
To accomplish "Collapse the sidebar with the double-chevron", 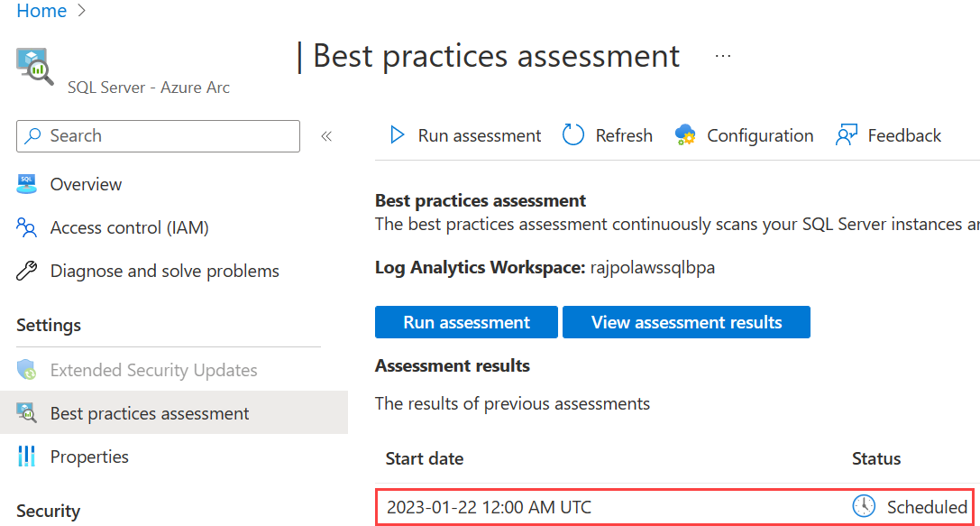I will tap(326, 135).
